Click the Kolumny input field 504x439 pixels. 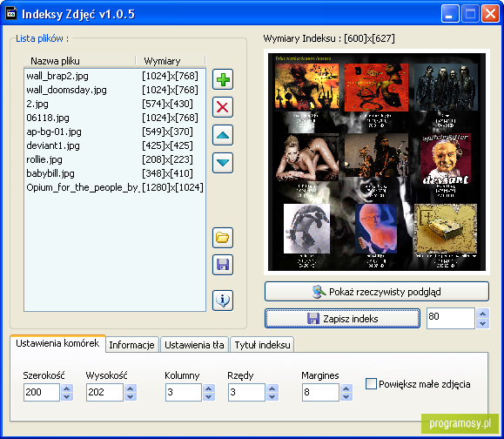click(184, 392)
